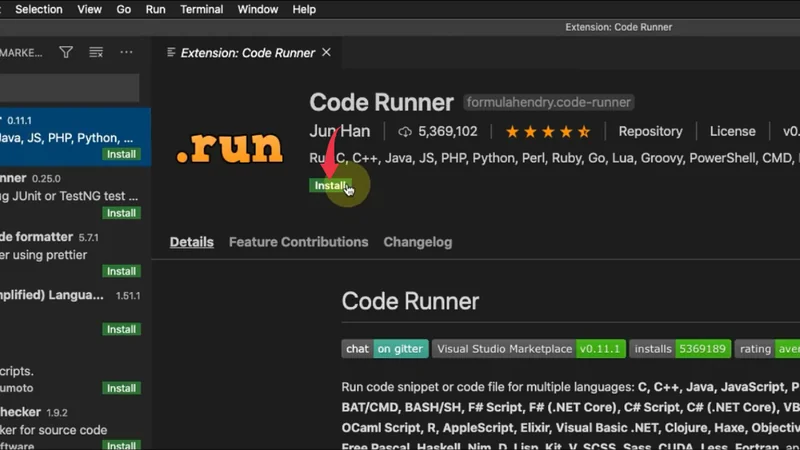800x450 pixels.
Task: Click the install count download icon
Action: (405, 132)
